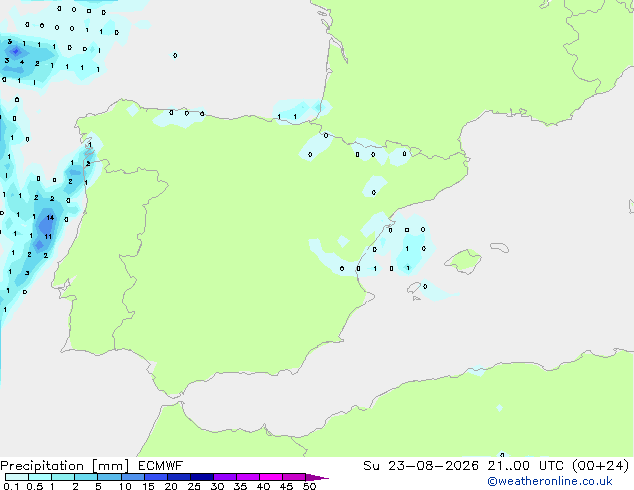Click the Su 23-08-2026 date text
This screenshot has height=490, width=634.
(421, 466)
